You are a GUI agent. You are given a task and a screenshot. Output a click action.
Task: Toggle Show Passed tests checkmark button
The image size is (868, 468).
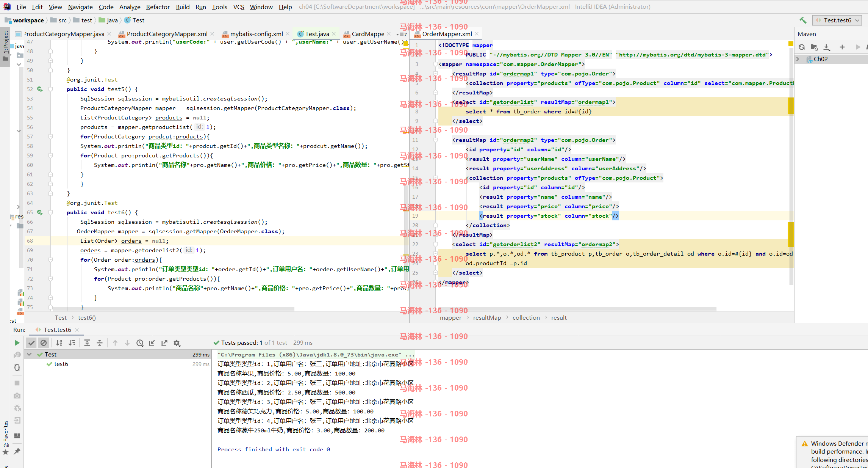(31, 343)
